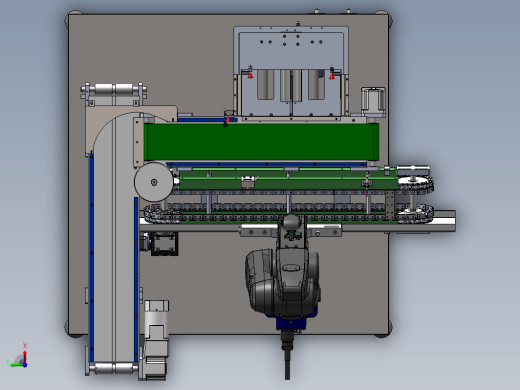The image size is (520, 390).
Task: Select the blue rail below the dark green belt
Action: tap(267, 164)
